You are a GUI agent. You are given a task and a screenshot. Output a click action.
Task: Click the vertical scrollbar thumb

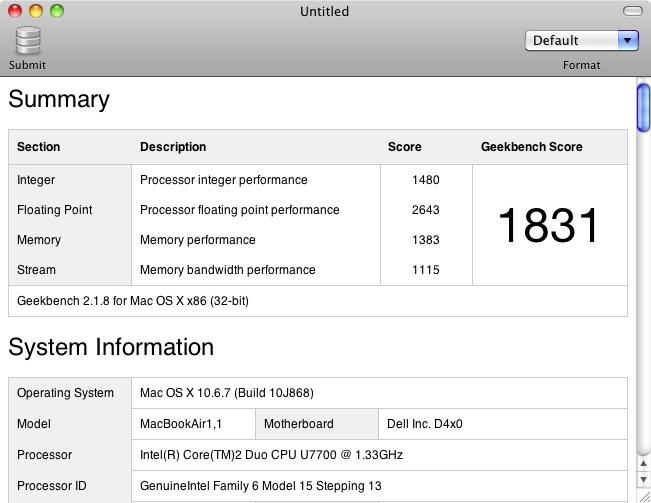pos(643,108)
